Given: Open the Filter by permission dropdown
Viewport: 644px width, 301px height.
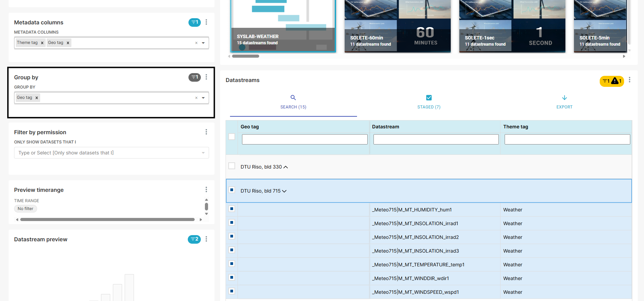Looking at the screenshot, I should click(111, 153).
